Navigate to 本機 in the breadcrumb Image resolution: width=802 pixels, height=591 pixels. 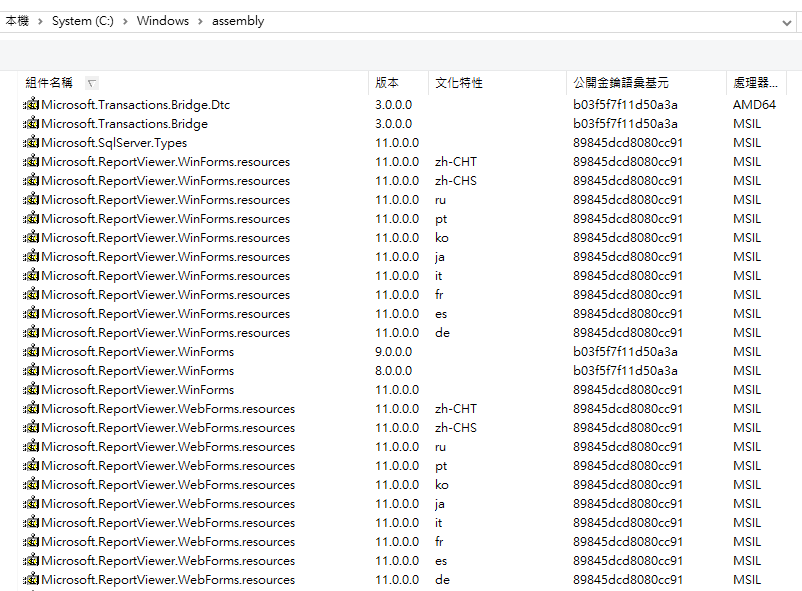(x=17, y=21)
